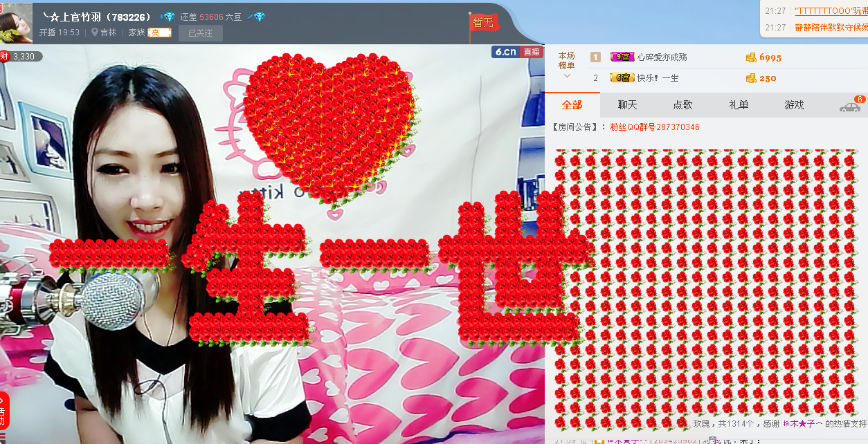
Task: Click the 暂无 red flag icon
Action: click(x=485, y=22)
